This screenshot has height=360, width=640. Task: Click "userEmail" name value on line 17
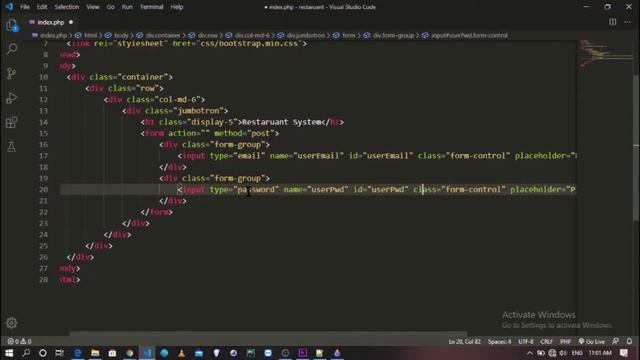tap(318, 156)
